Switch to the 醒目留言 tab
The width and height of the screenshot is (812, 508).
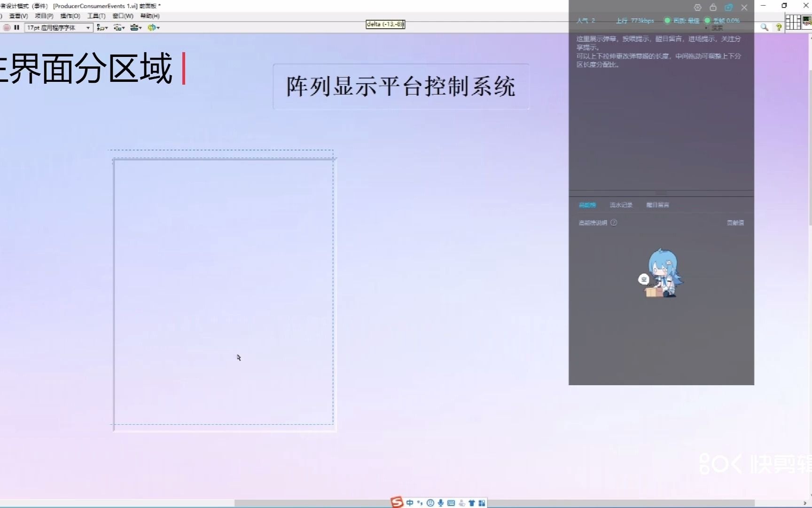658,205
